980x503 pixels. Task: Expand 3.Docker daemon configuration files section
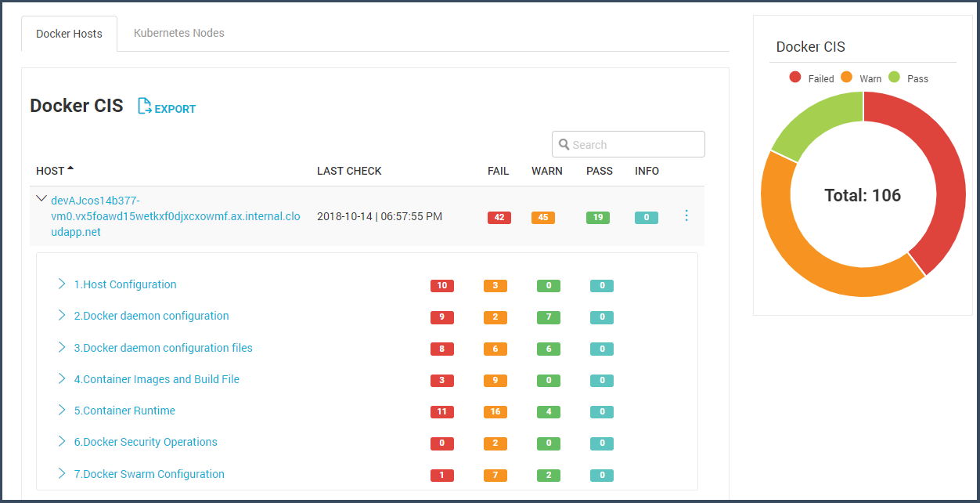pyautogui.click(x=62, y=347)
